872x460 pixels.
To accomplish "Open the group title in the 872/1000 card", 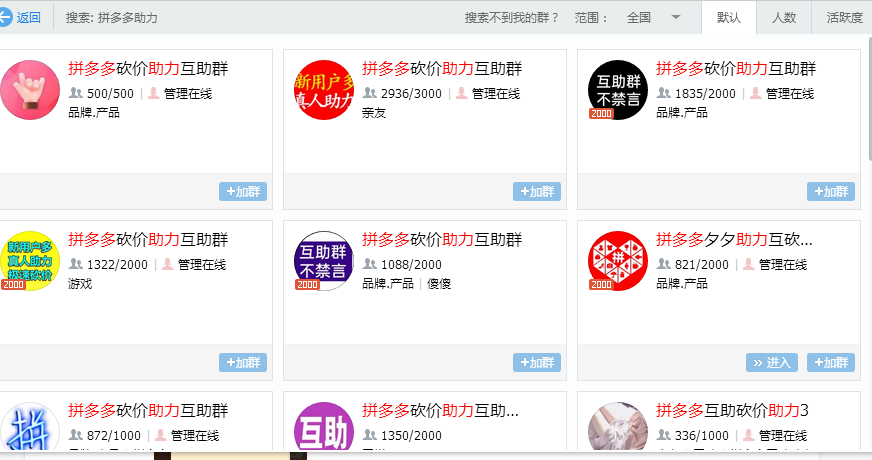I will pos(148,410).
